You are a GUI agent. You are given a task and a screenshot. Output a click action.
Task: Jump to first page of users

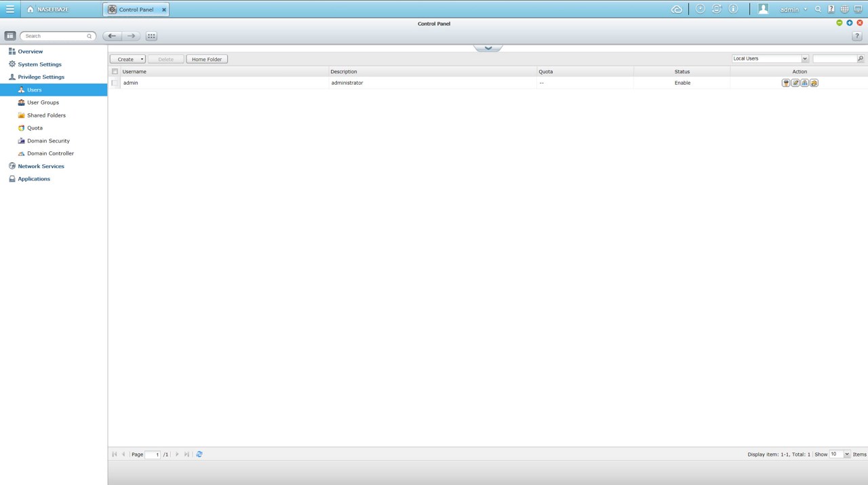(115, 454)
